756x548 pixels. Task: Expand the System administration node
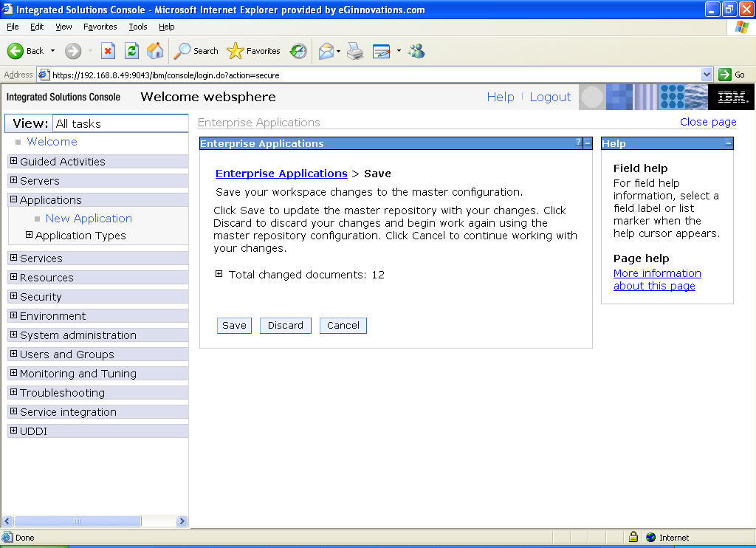point(13,335)
